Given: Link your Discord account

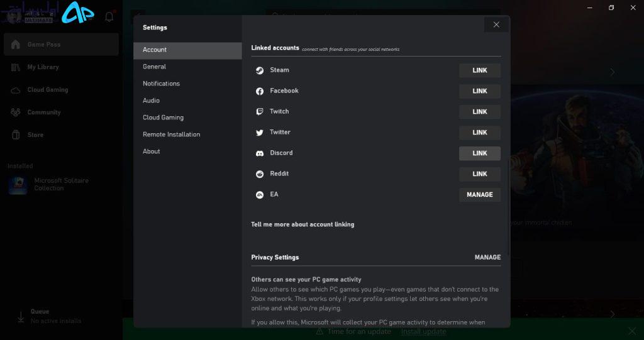Looking at the screenshot, I should point(480,153).
